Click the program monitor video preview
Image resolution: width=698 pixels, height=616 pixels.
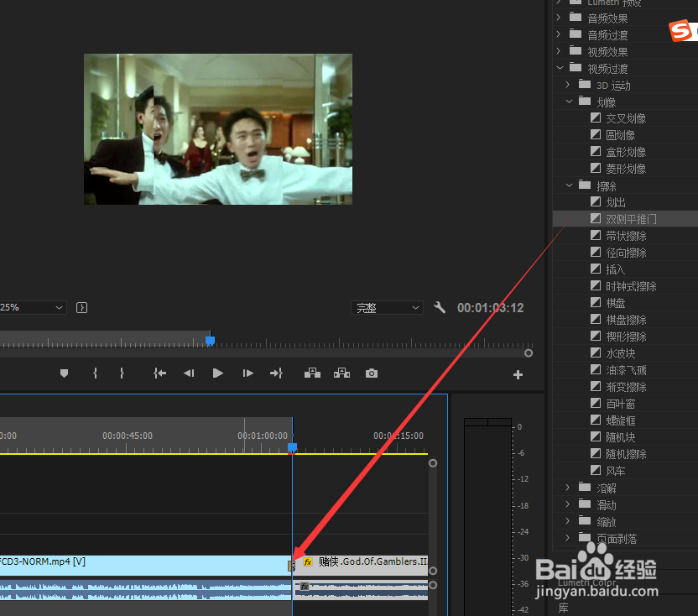click(218, 129)
